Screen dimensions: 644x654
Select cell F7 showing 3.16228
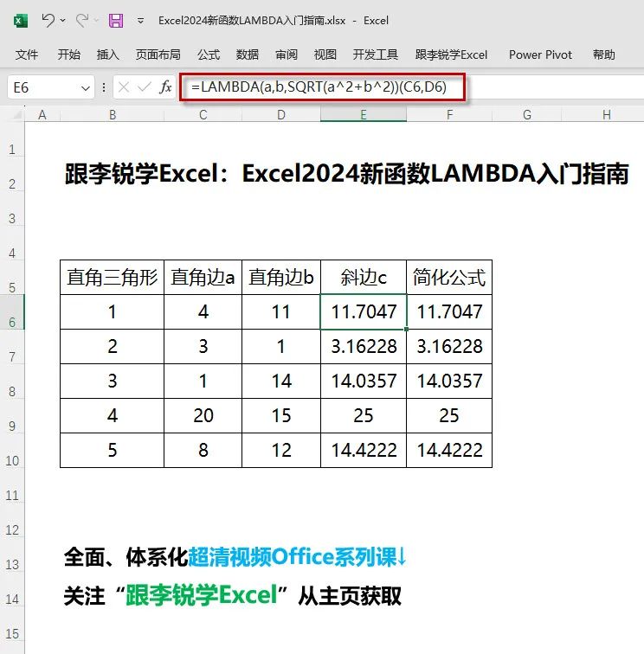click(449, 347)
